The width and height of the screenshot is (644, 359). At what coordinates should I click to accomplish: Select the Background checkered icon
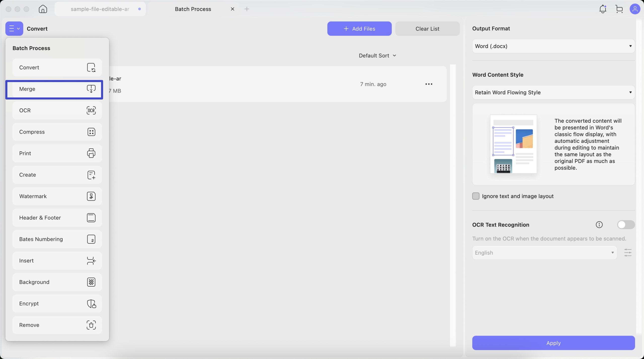[91, 282]
